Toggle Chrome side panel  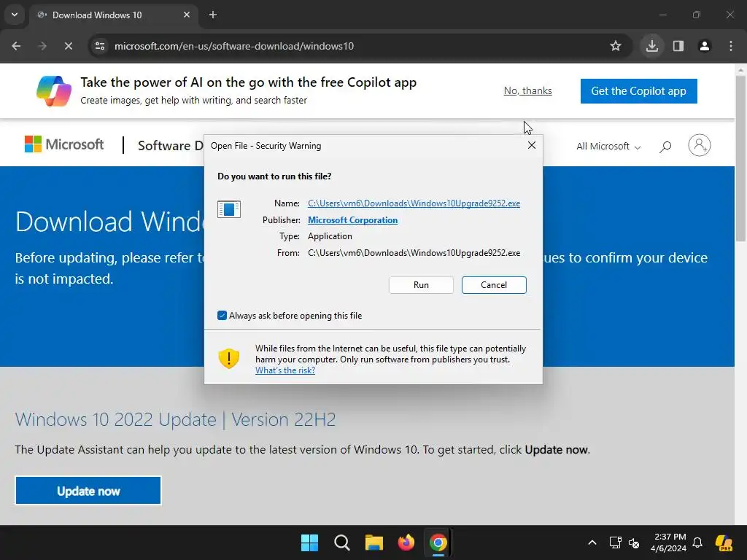pos(678,46)
